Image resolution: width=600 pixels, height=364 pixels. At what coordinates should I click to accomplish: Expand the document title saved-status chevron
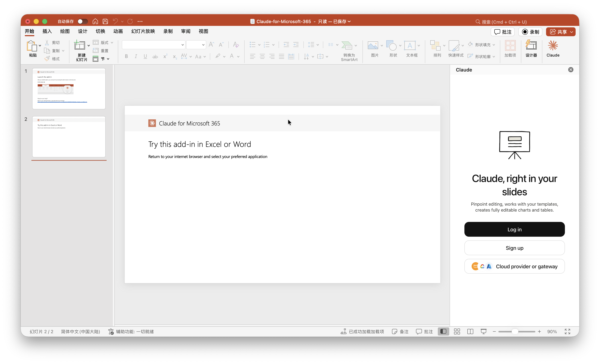(x=349, y=21)
